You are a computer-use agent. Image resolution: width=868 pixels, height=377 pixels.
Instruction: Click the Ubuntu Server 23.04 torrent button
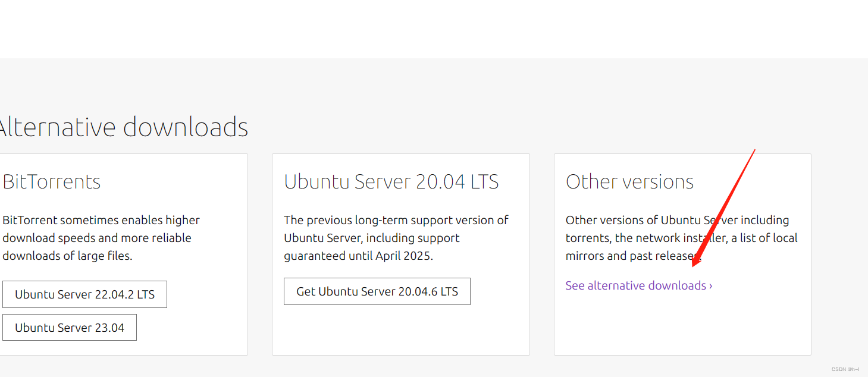pos(70,328)
